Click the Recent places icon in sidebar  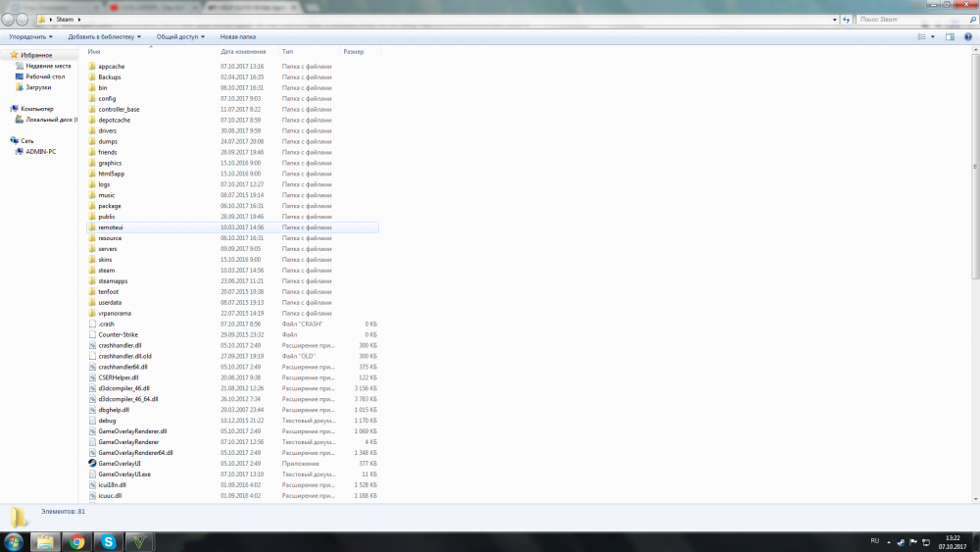(20, 66)
